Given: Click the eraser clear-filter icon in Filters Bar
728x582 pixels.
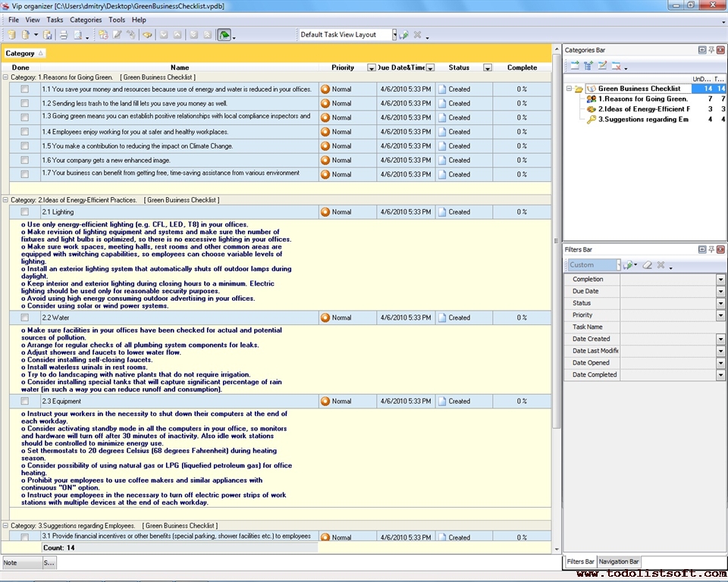Looking at the screenshot, I should 647,265.
